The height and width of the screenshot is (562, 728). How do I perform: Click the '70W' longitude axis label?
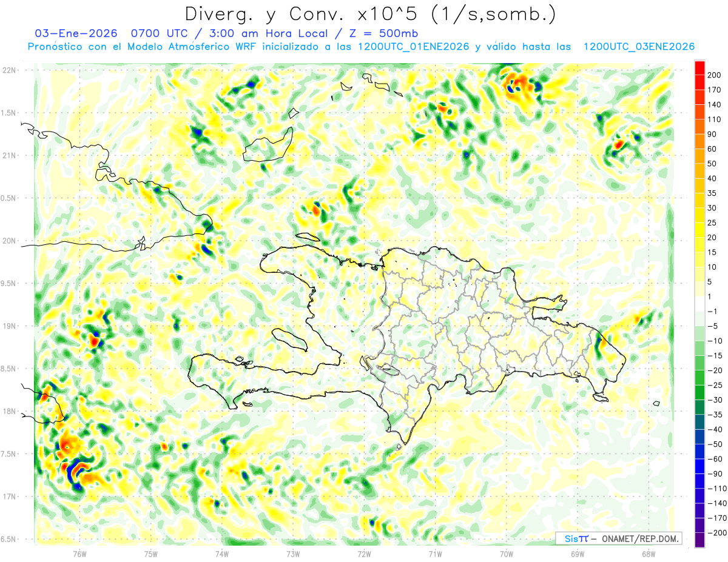(x=507, y=554)
